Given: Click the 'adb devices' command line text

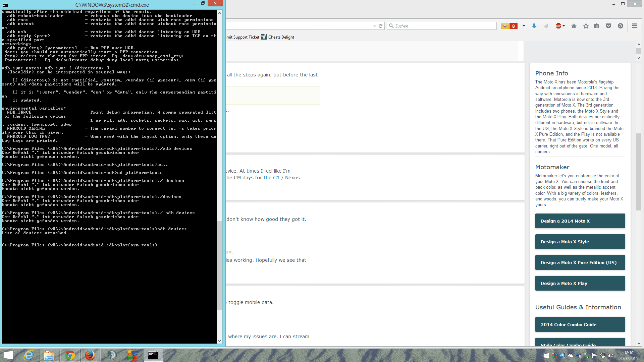Looking at the screenshot, I should tap(172, 229).
